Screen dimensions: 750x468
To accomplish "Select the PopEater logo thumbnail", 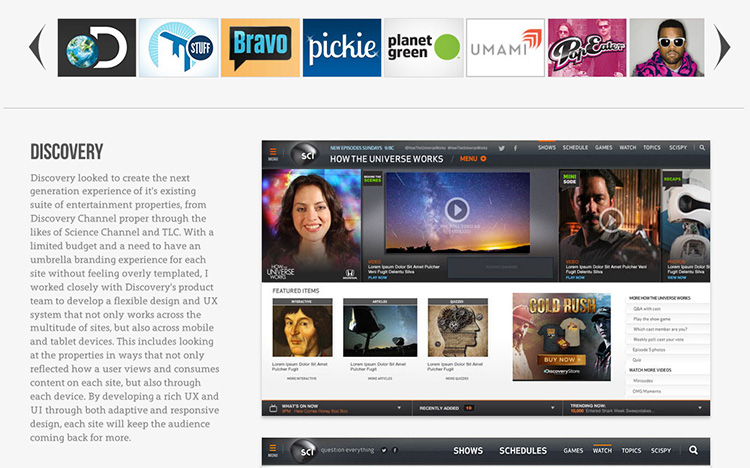I will 587,47.
